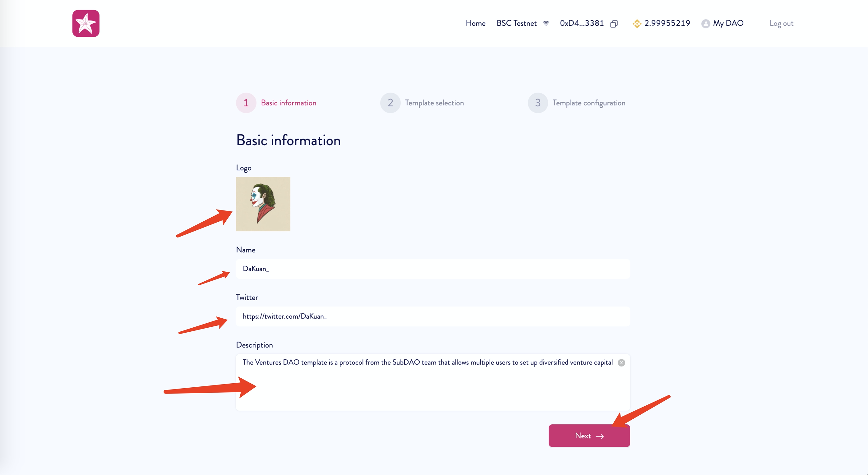Viewport: 868px width, 475px height.
Task: Open the BSC Testnet network selector
Action: [516, 23]
